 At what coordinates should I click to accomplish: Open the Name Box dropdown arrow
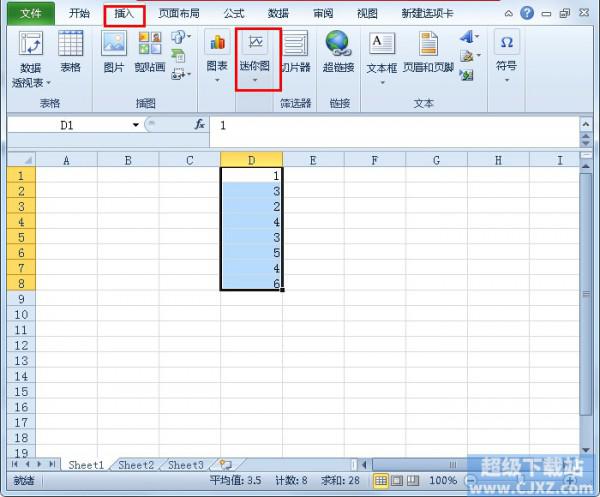coord(136,125)
